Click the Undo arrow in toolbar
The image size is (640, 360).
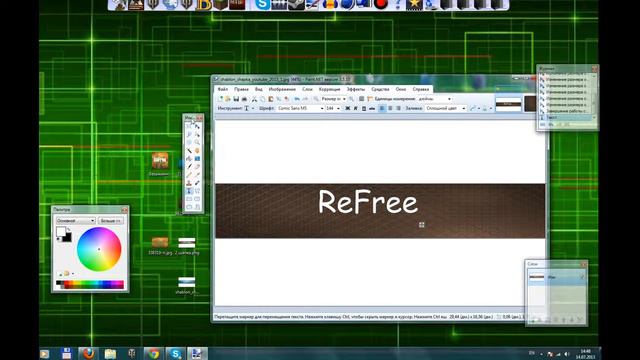click(297, 99)
